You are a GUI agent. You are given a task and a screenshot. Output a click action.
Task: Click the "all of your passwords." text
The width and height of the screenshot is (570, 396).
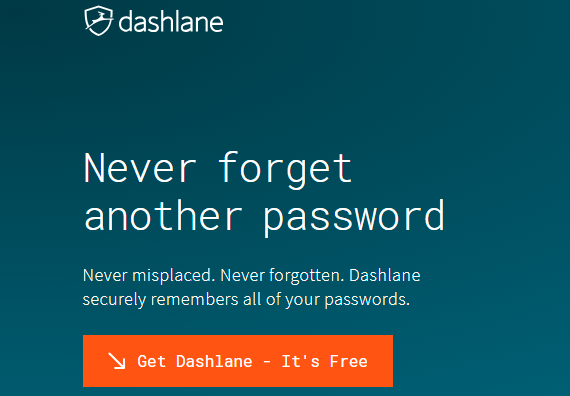coord(326,300)
